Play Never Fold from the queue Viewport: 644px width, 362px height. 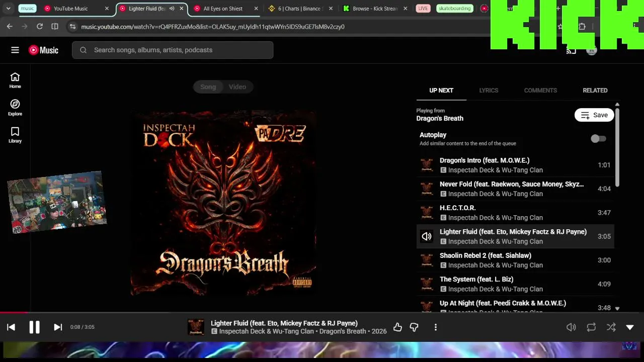pos(515,189)
